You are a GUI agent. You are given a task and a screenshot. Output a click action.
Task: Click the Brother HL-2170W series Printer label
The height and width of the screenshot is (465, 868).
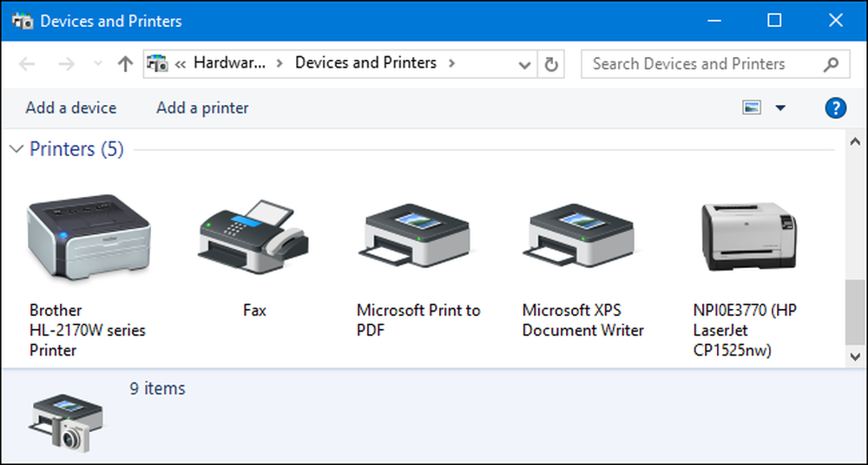88,331
